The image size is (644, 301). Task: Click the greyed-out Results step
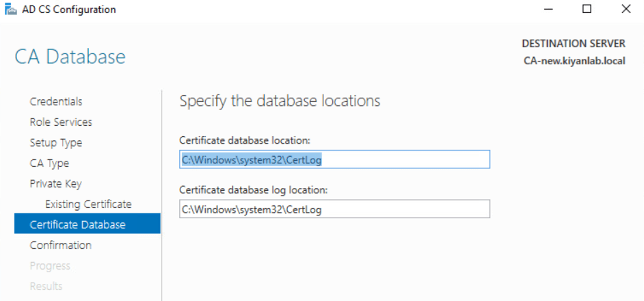[x=46, y=286]
